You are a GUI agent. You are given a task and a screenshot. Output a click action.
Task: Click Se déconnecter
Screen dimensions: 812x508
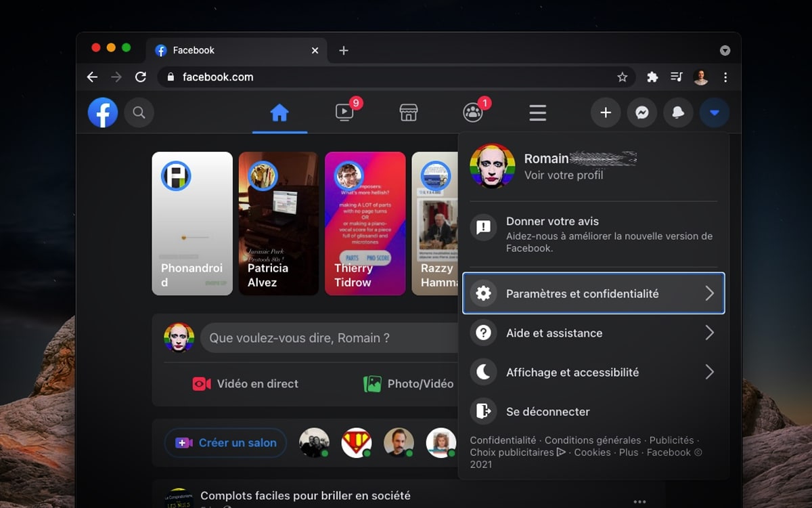[x=594, y=411]
